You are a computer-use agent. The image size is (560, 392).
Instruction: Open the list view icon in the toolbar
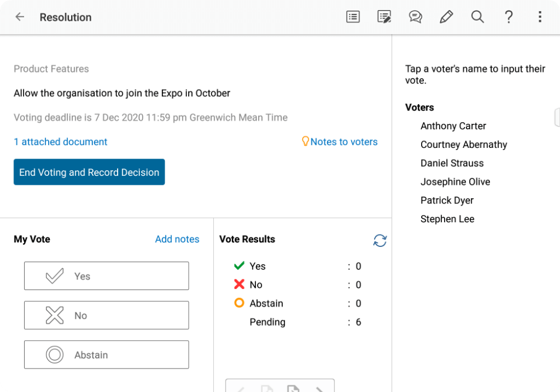tap(353, 17)
